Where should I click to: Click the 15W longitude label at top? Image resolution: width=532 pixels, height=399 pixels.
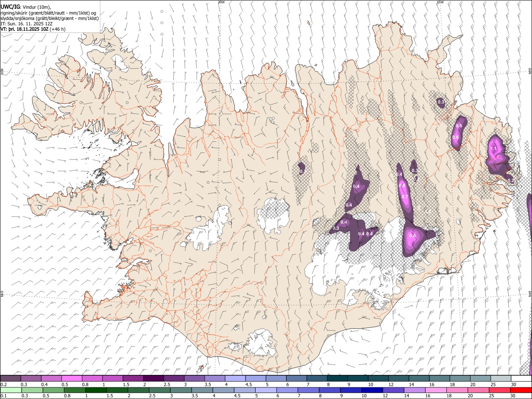(x=440, y=2)
